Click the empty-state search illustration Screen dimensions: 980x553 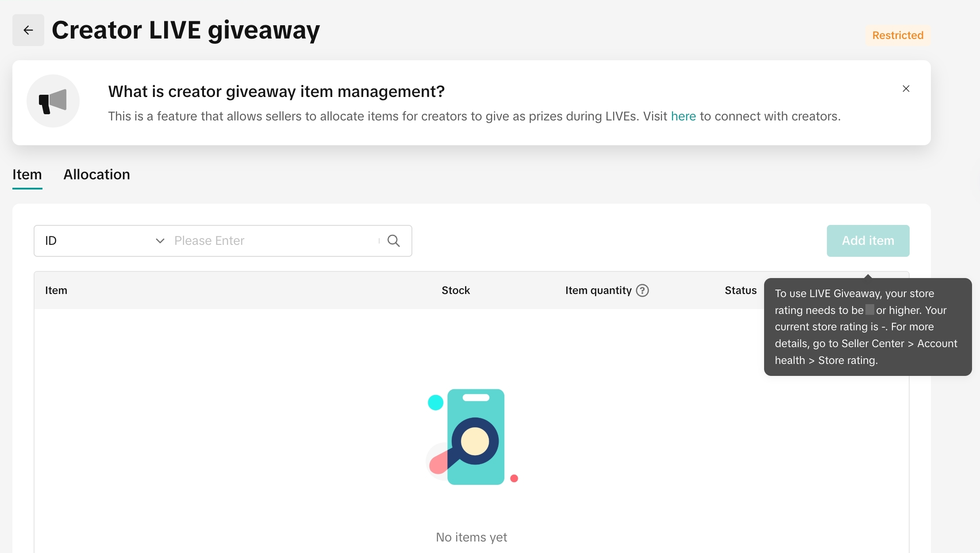coord(472,437)
